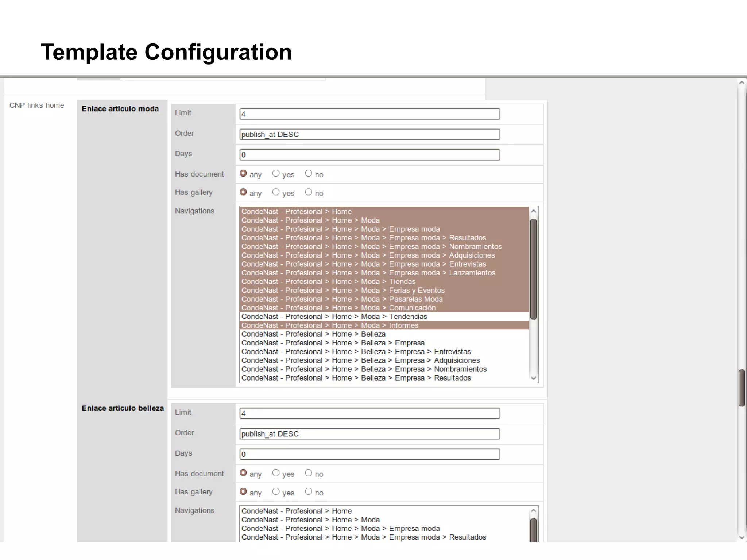Select 'any' for Has gallery in Enlace articulo belleza
This screenshot has height=560, width=747.
pos(243,492)
